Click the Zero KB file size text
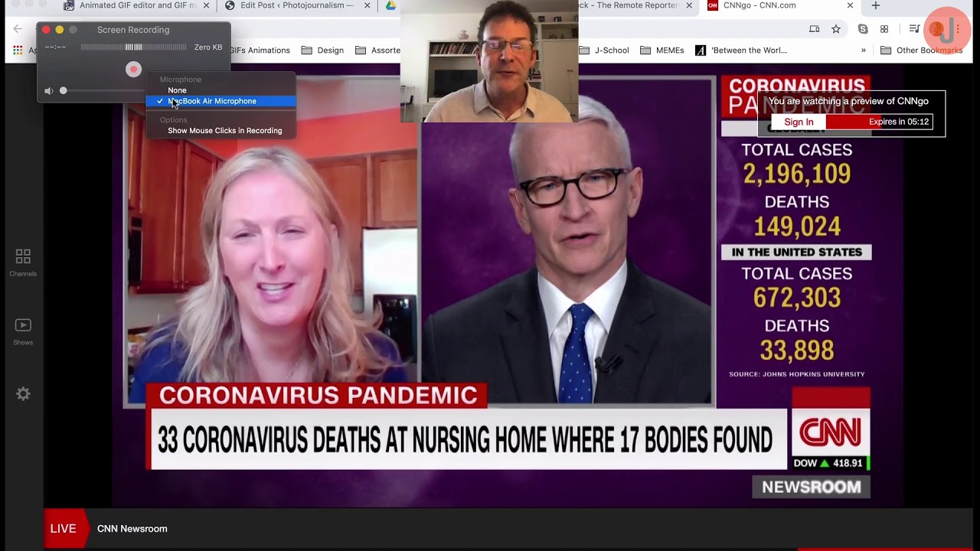 point(208,47)
